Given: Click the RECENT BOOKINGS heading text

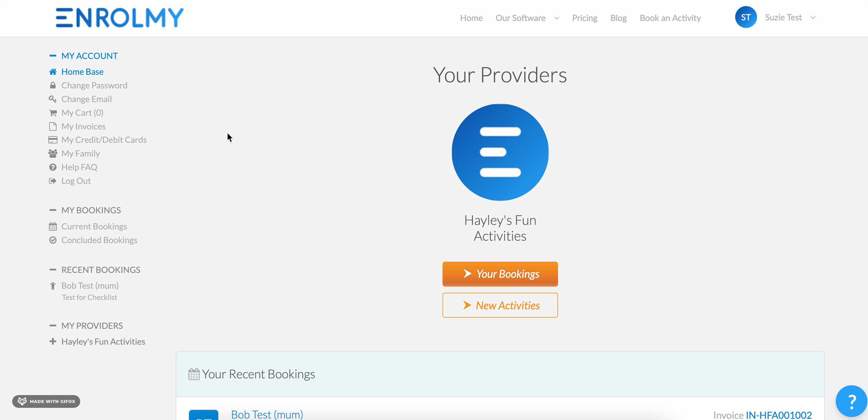Looking at the screenshot, I should click(x=101, y=270).
